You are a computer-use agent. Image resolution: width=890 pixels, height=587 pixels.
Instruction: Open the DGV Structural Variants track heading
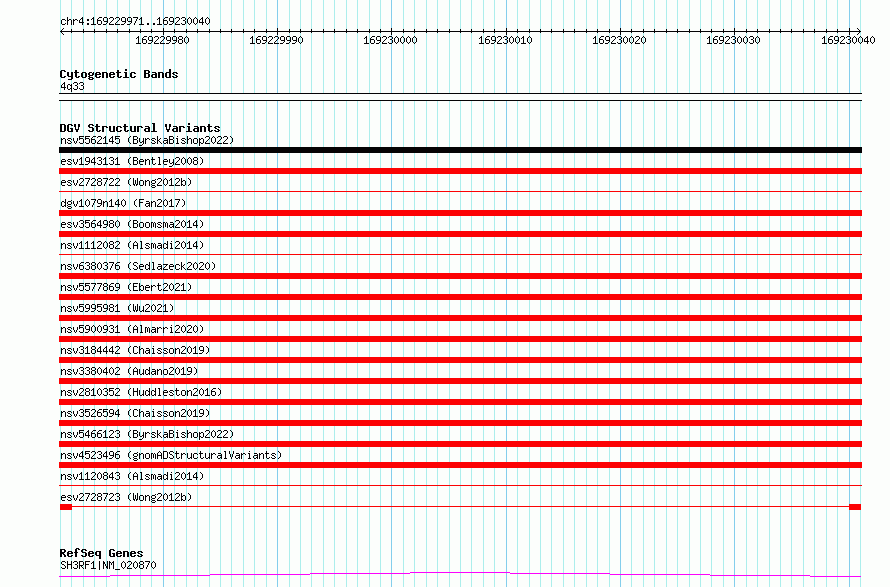tap(140, 128)
